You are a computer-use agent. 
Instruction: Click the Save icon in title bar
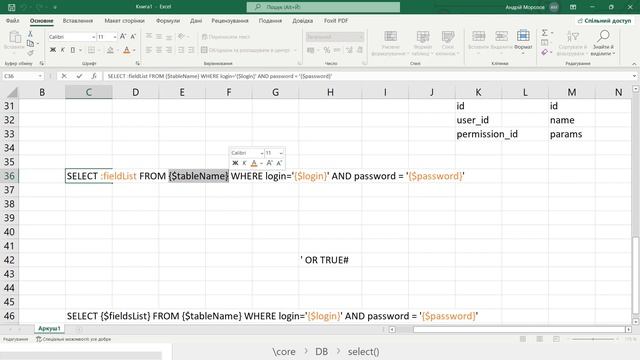(x=11, y=7)
